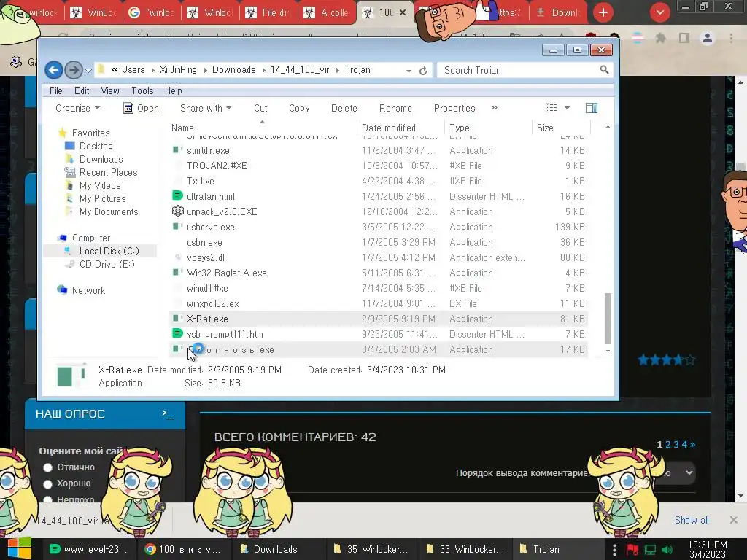Click the Explorer Forward arrow button

coord(74,71)
